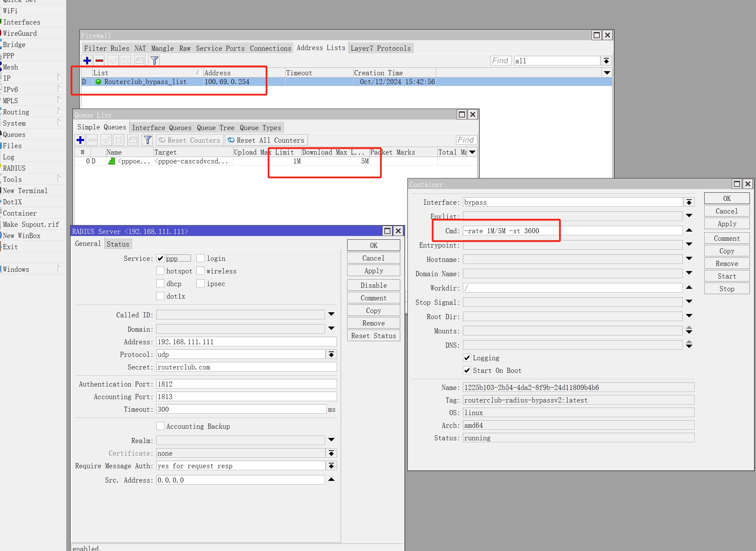Open Container in the sidebar menu
Viewport: 756px width, 551px height.
20,213
